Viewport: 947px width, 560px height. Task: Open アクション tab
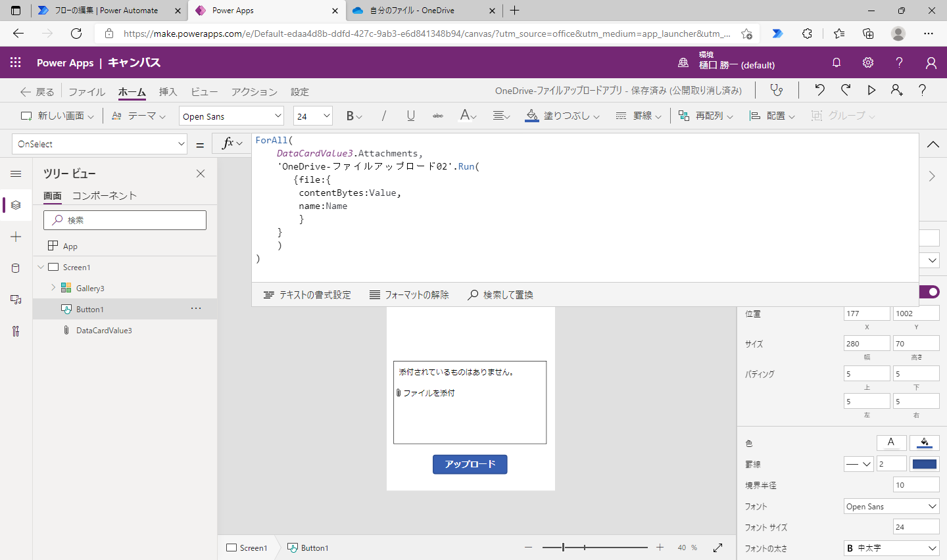(x=254, y=91)
